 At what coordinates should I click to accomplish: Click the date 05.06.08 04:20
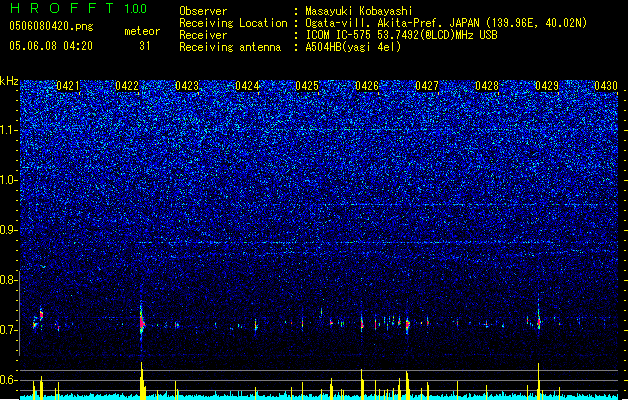point(51,46)
